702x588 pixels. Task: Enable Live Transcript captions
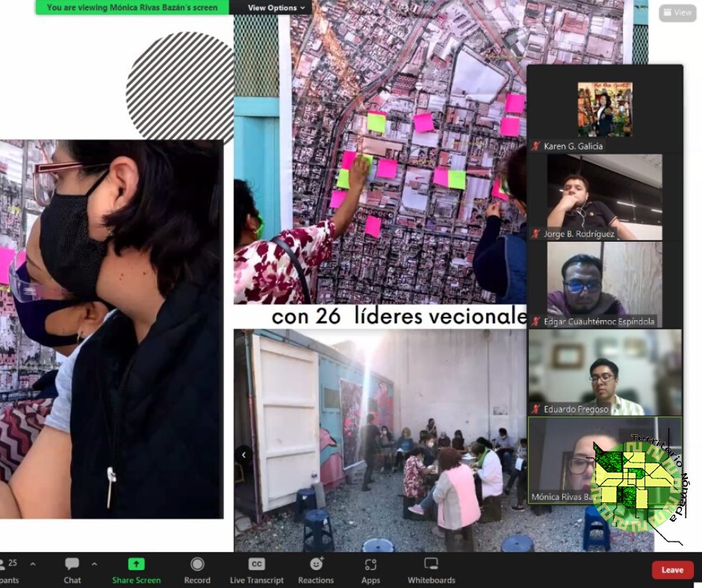click(x=256, y=565)
